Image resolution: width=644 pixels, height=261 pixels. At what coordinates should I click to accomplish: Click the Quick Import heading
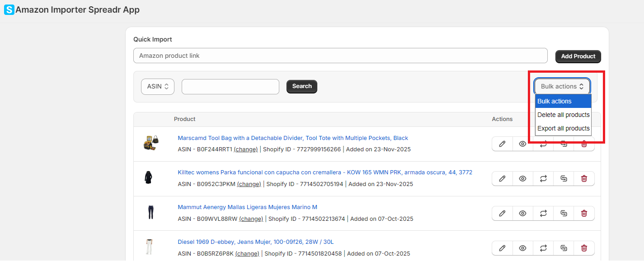click(x=153, y=40)
